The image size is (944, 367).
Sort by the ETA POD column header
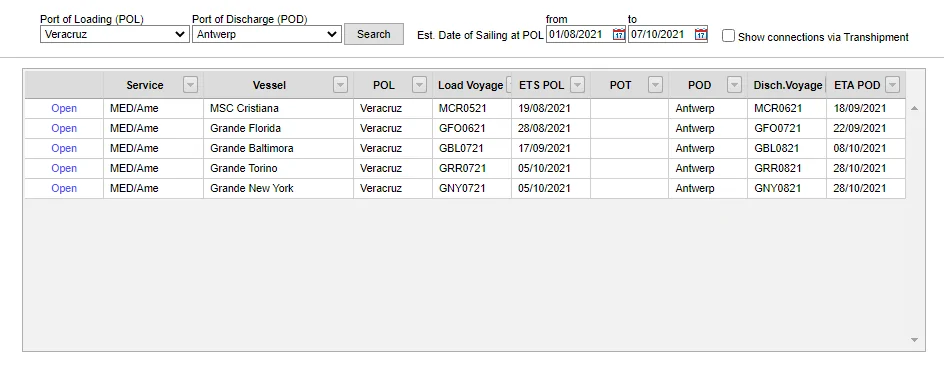coord(857,85)
